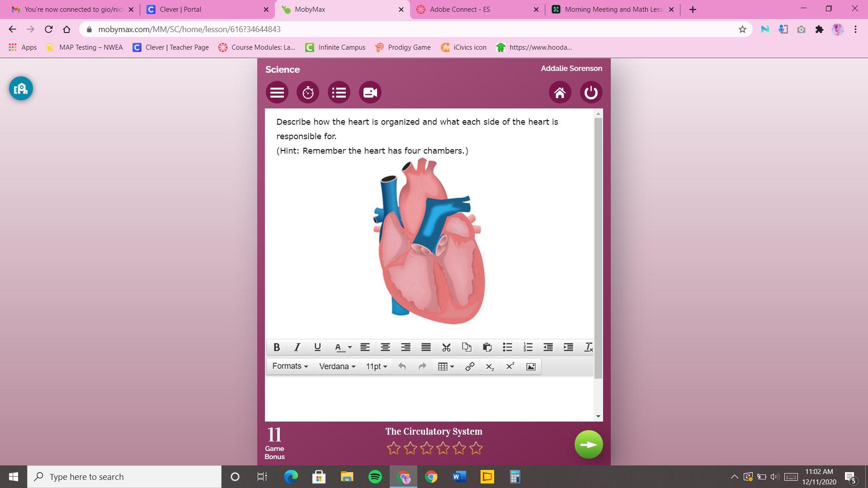Switch to the Adobe Connect tab
Image resolution: width=868 pixels, height=488 pixels.
(460, 9)
